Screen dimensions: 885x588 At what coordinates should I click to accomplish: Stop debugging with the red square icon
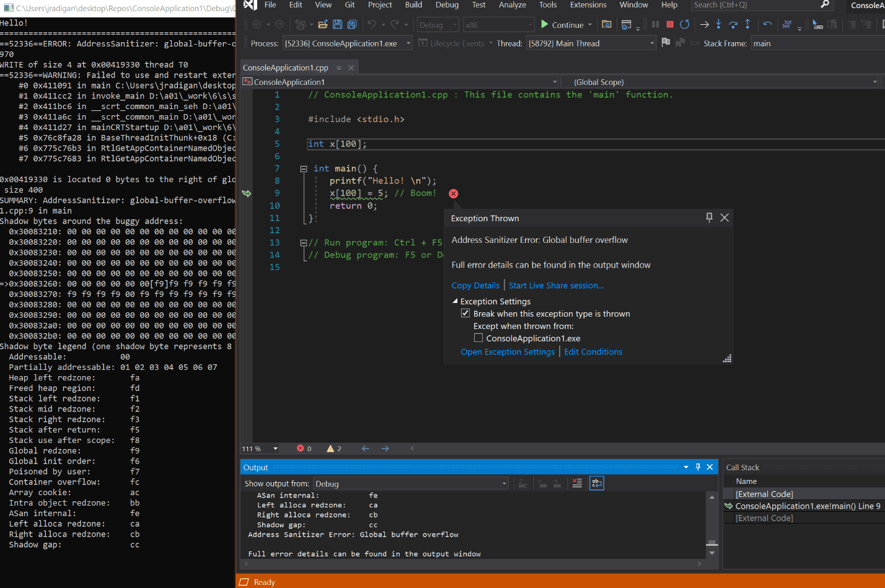tap(670, 25)
